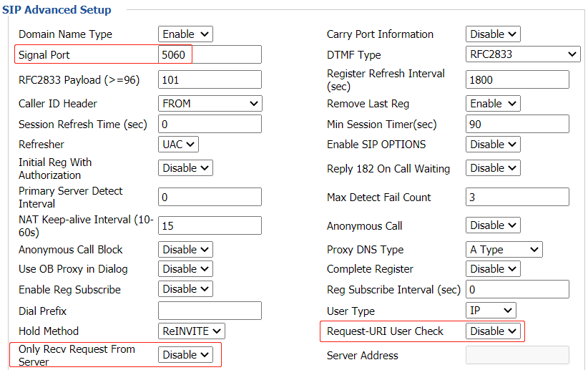This screenshot has width=588, height=370.
Task: Expand Initial Reg With Authorization dropdown
Action: tap(185, 168)
